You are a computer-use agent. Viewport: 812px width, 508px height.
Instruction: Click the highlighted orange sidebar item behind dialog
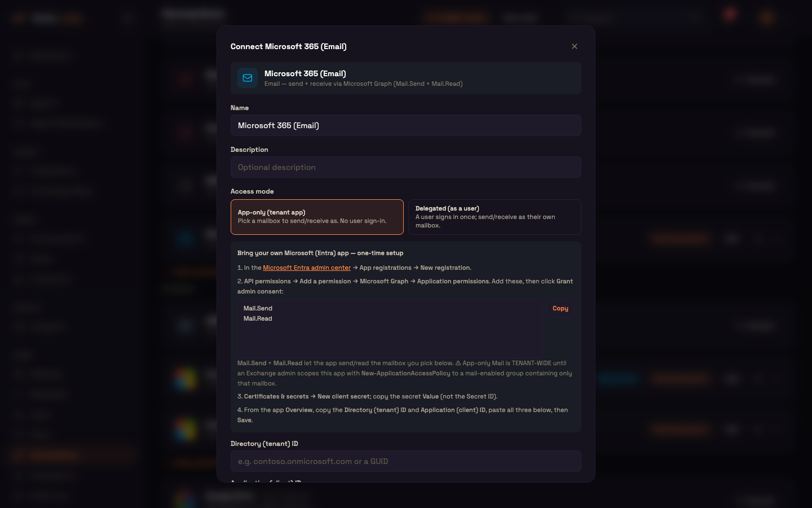click(73, 455)
